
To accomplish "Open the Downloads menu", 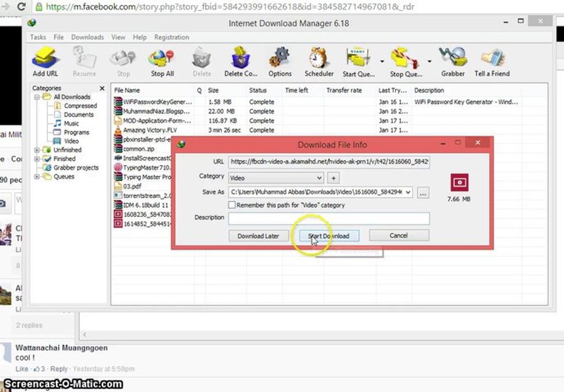I will coord(87,37).
